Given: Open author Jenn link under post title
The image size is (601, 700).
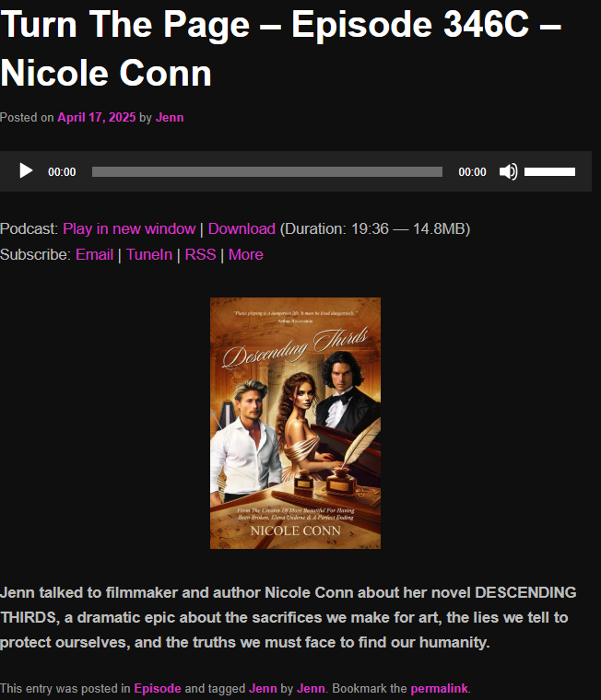Looking at the screenshot, I should tap(170, 117).
